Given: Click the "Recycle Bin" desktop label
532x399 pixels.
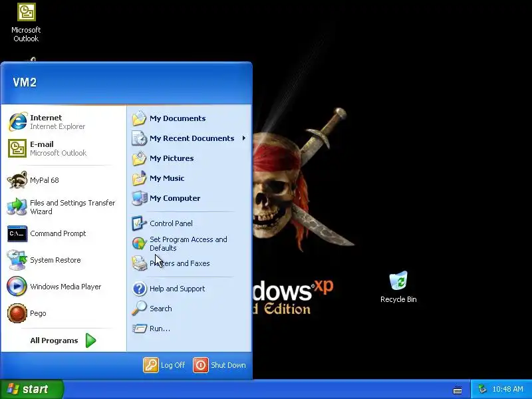Looking at the screenshot, I should 398,299.
